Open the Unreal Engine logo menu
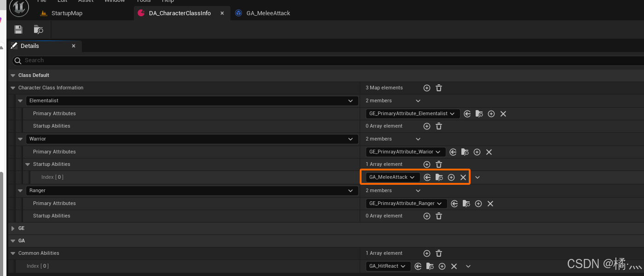The width and height of the screenshot is (644, 276). 19,7
